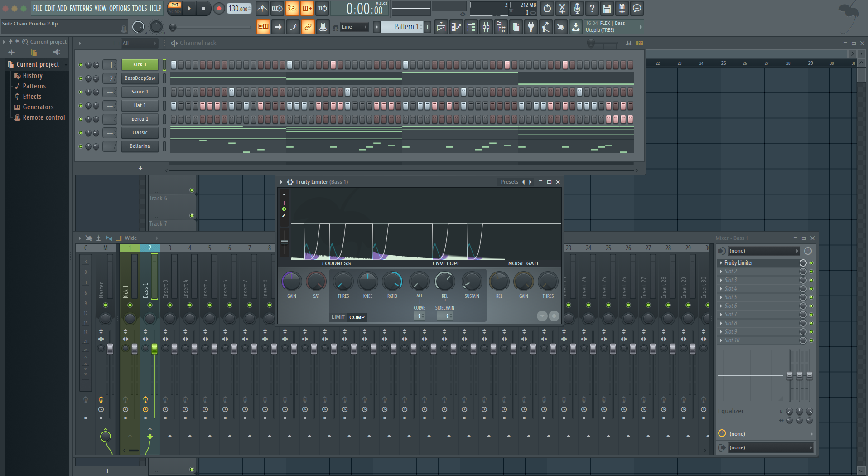Toggle overdub/blend recording icon
The image size is (868, 476).
[x=307, y=8]
